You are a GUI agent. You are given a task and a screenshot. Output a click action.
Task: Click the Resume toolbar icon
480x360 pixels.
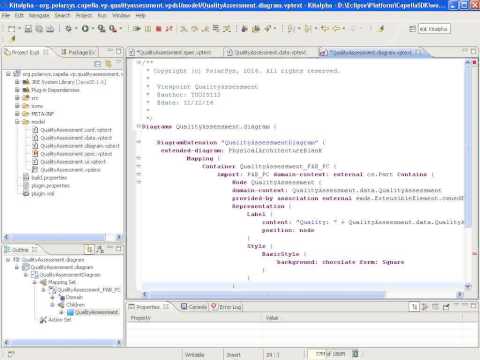click(137, 29)
